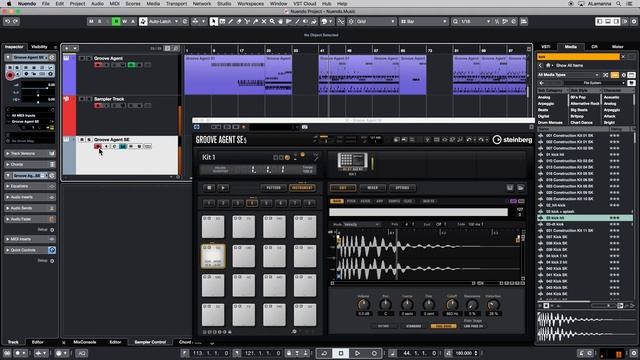Solo the Groove Agent SE track
Screen dimensions: 640x360
click(89, 140)
